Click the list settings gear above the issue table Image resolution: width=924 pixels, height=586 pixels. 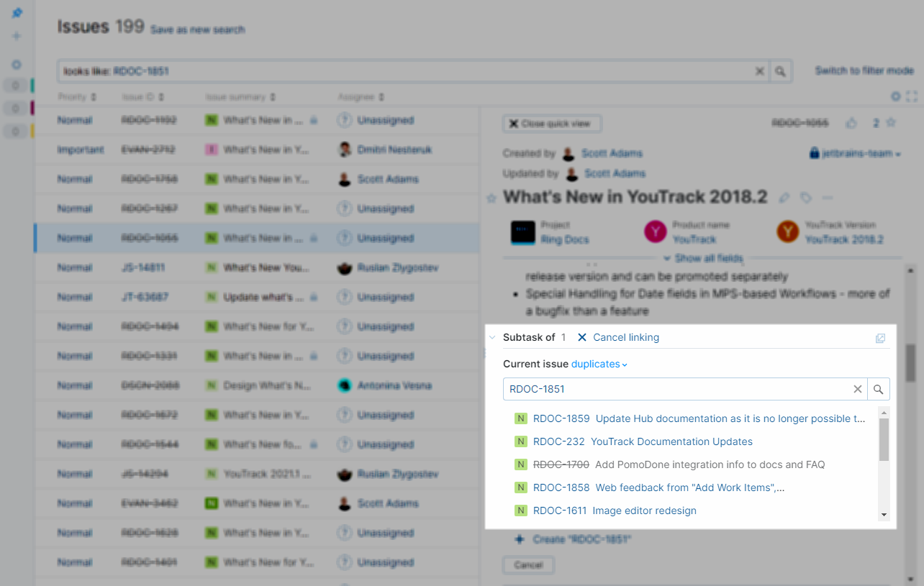coord(895,96)
